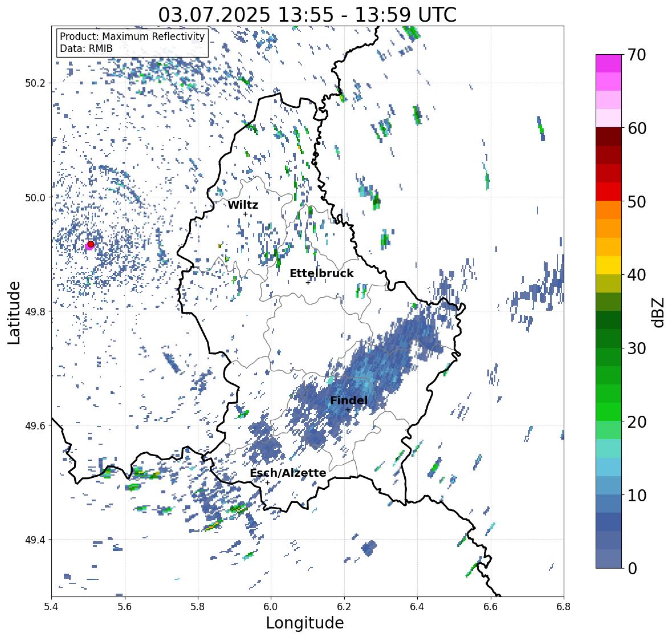Click the red dot marker near 49.9 latitude
Viewport: 672px width, 637px height.
pos(91,244)
